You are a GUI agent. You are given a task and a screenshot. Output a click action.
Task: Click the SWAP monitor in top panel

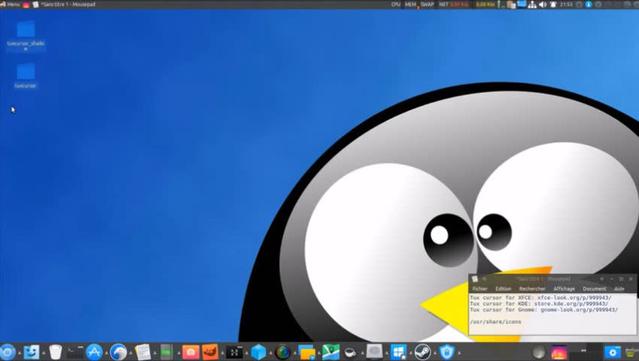427,4
